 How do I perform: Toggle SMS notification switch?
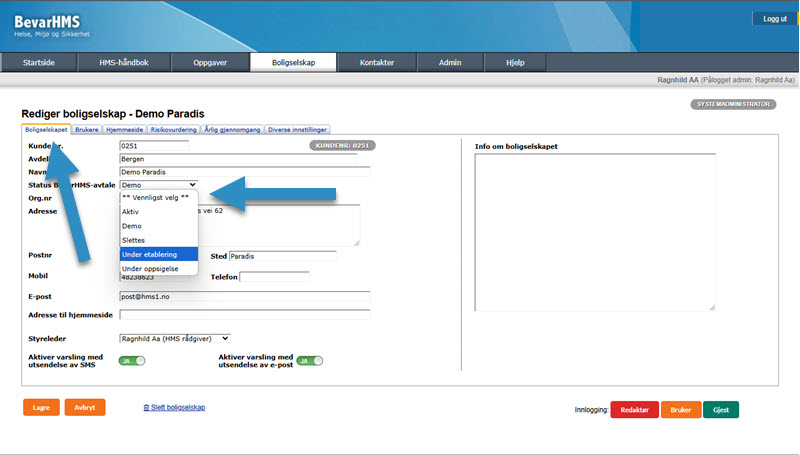point(132,361)
